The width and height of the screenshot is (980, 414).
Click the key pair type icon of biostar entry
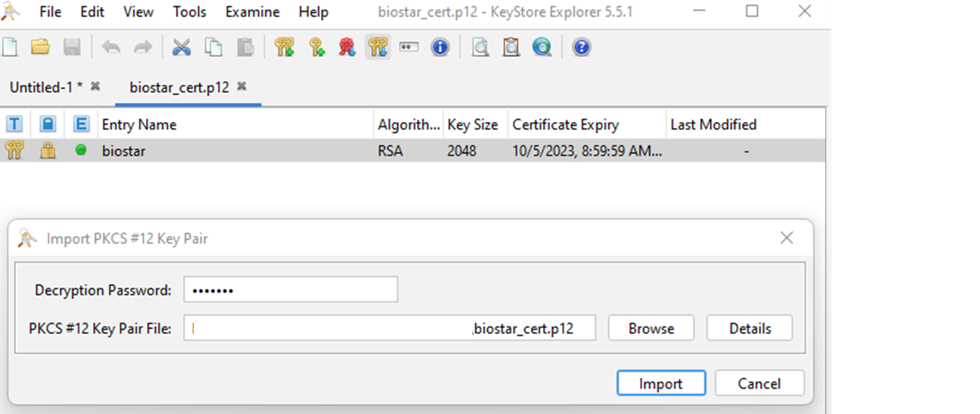pyautogui.click(x=14, y=151)
